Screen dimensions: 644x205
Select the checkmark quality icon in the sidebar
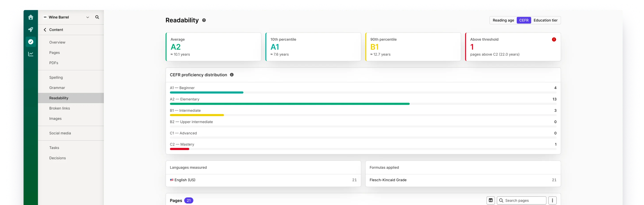click(x=31, y=42)
